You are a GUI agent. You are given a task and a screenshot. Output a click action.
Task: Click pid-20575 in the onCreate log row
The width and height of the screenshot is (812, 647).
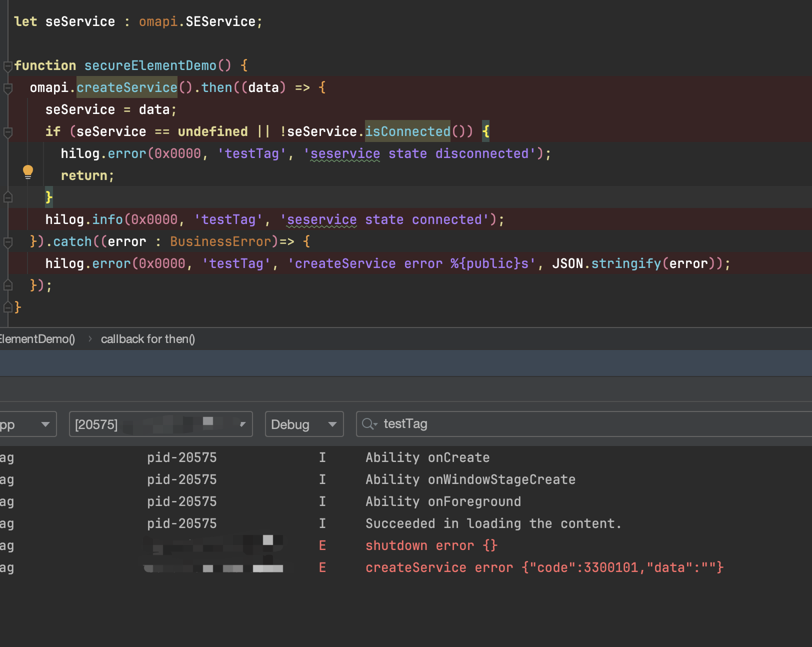182,457
